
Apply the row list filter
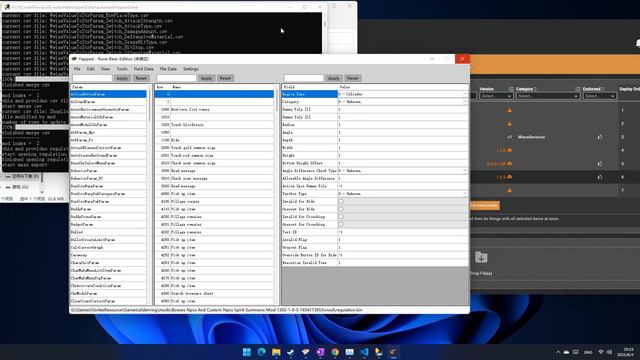(x=207, y=78)
